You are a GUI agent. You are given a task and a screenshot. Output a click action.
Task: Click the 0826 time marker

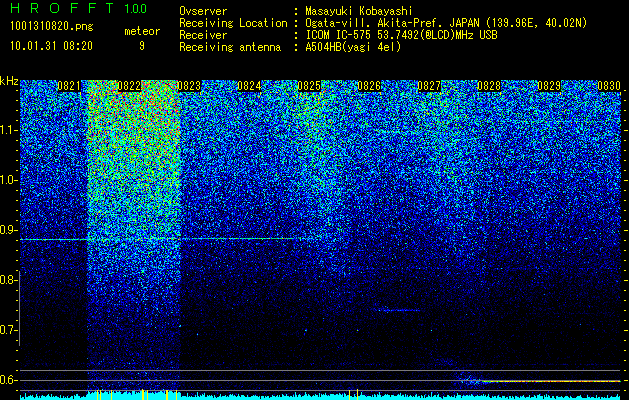tap(369, 86)
